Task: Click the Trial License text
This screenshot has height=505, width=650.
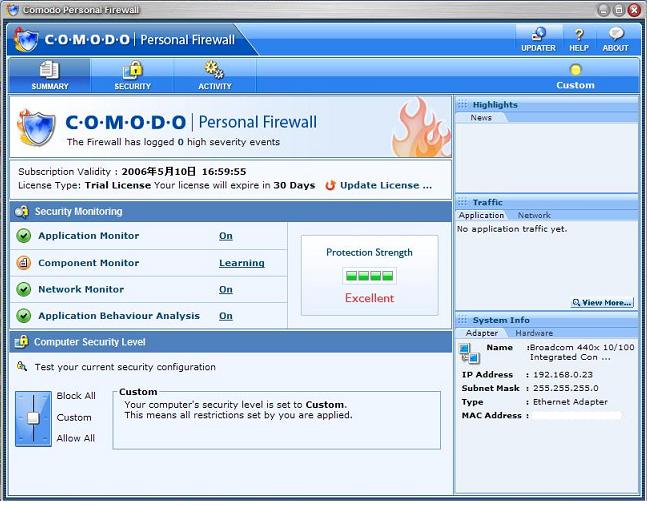Action: pos(119,186)
